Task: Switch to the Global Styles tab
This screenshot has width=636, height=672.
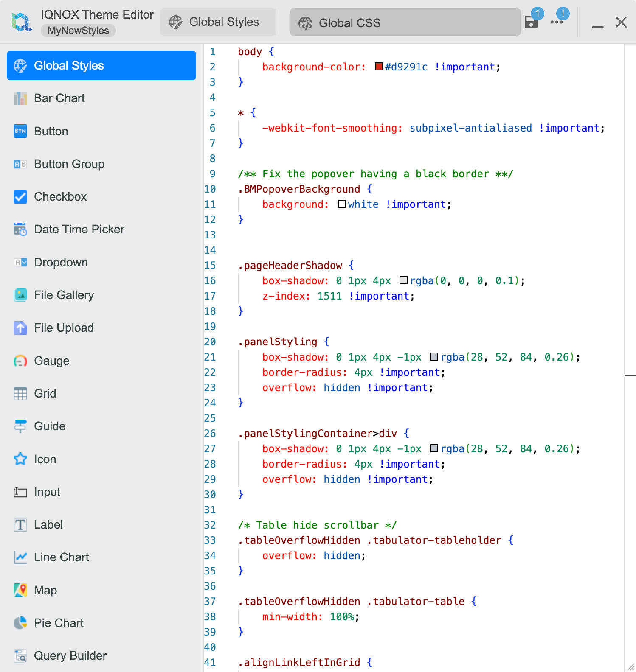Action: click(218, 22)
